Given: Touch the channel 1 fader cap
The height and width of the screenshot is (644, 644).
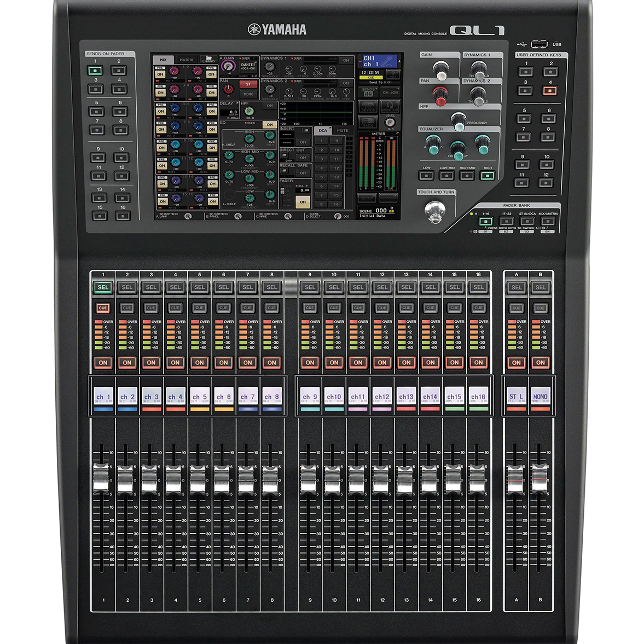Looking at the screenshot, I should click(101, 478).
